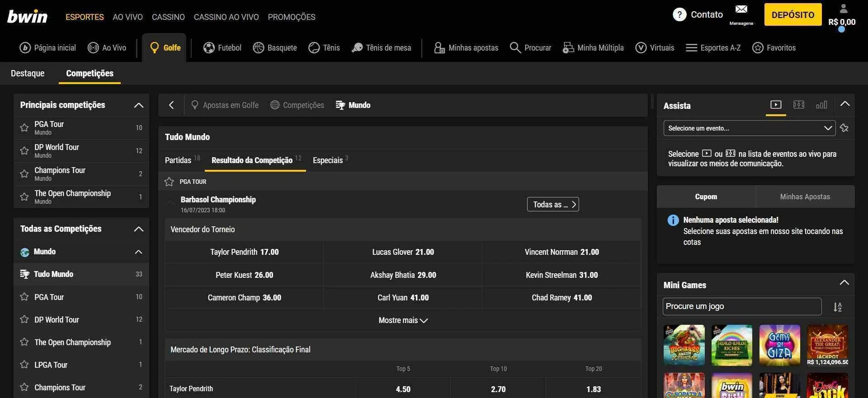Screen dimensions: 868x398
Task: Open Apostas em Golfe breadcrumb
Action: (225, 105)
